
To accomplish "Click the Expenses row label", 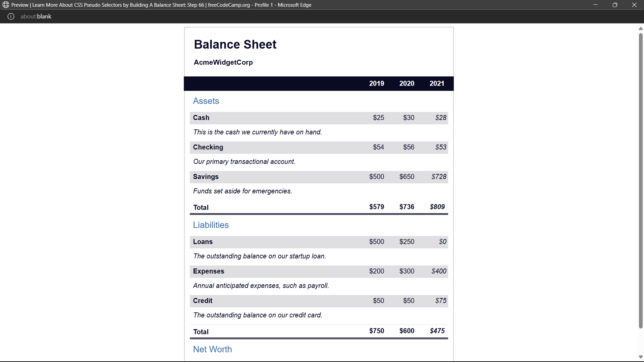I will (209, 271).
